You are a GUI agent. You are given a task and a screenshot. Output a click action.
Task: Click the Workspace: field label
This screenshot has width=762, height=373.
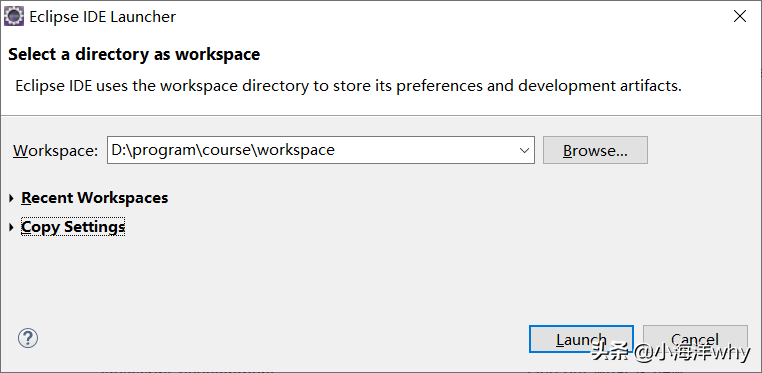pyautogui.click(x=55, y=151)
